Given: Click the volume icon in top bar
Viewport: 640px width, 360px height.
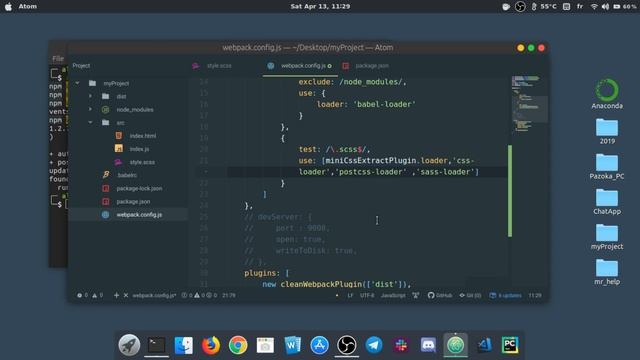Looking at the screenshot, I should click(x=605, y=7).
